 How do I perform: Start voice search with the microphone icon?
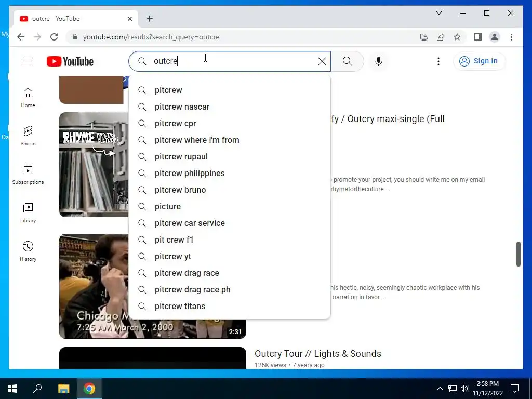point(379,61)
